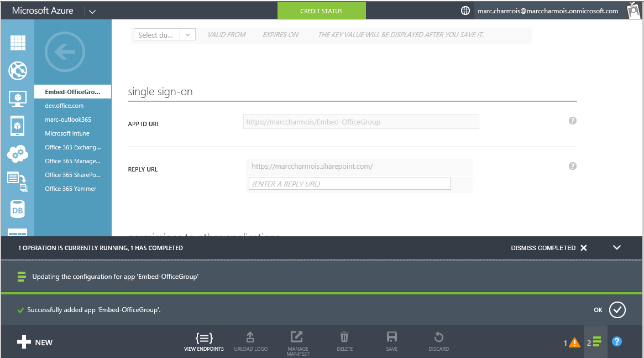Screen dimensions: 644x358
Task: Show help for REPLY URL
Action: coord(573,166)
